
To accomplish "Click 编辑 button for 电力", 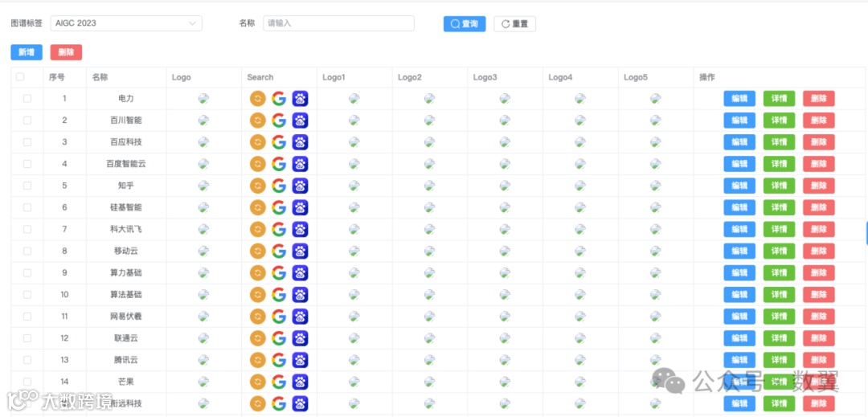I will 739,99.
